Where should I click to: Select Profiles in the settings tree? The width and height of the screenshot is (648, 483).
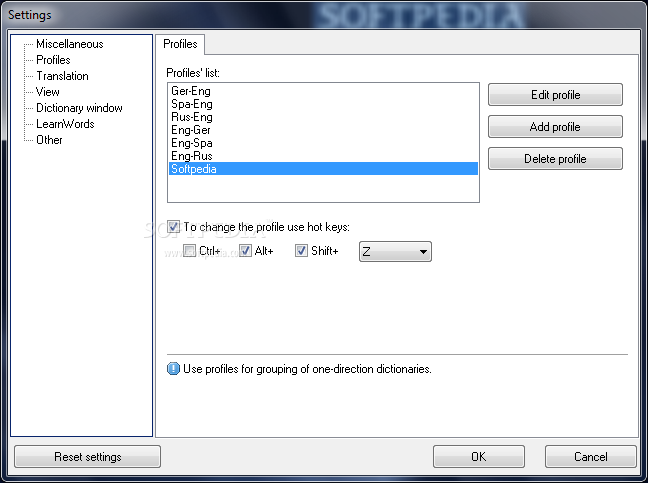53,60
